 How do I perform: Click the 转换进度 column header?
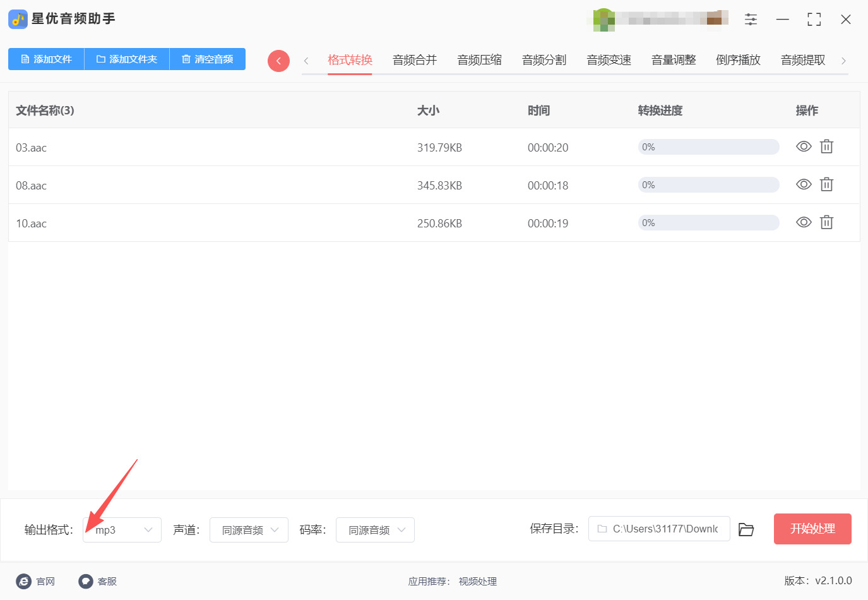click(660, 111)
